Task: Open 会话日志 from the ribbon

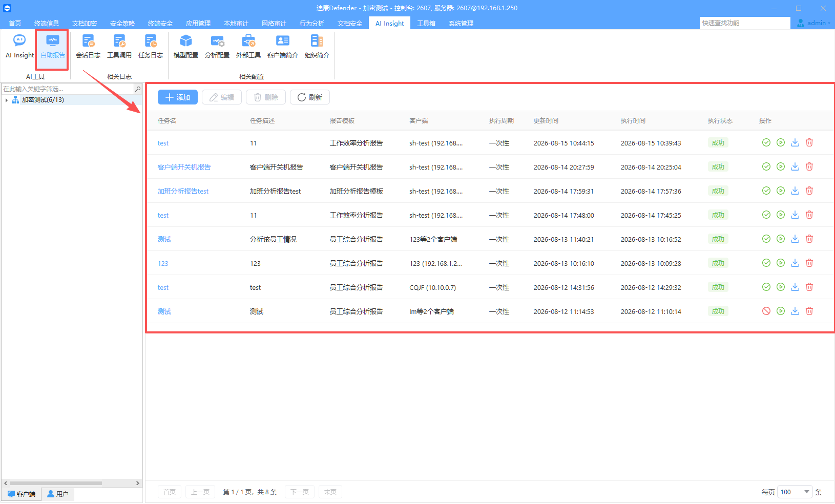Action: pos(88,47)
